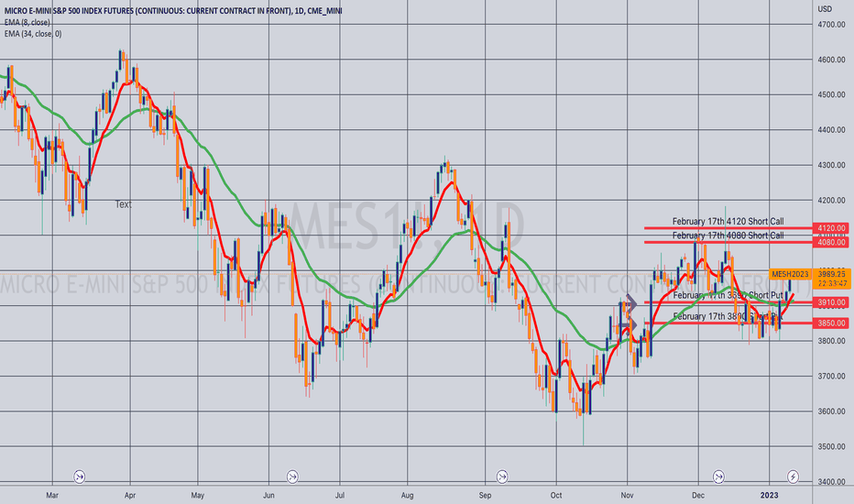Click the contract rollover icon between Jun and Jul
854x504 pixels.
tap(292, 477)
